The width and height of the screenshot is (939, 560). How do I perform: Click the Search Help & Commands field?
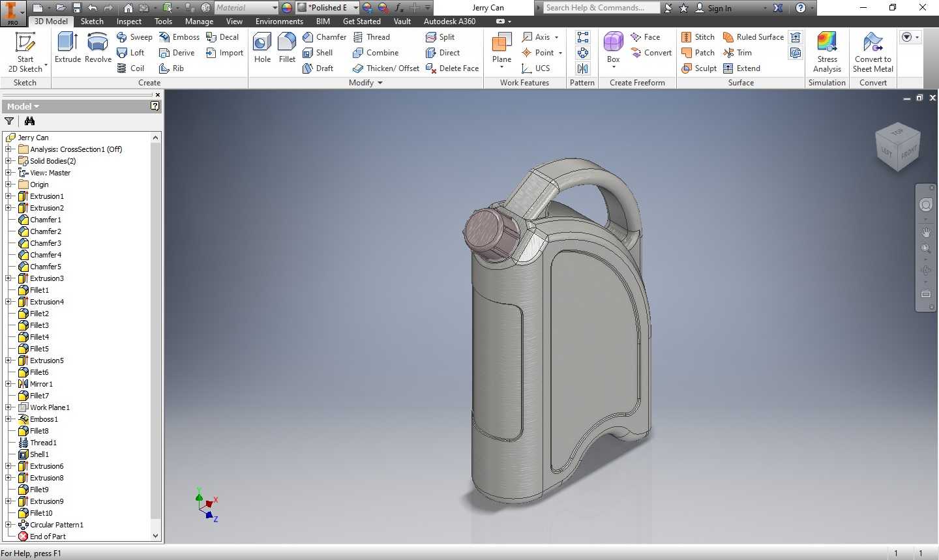601,8
